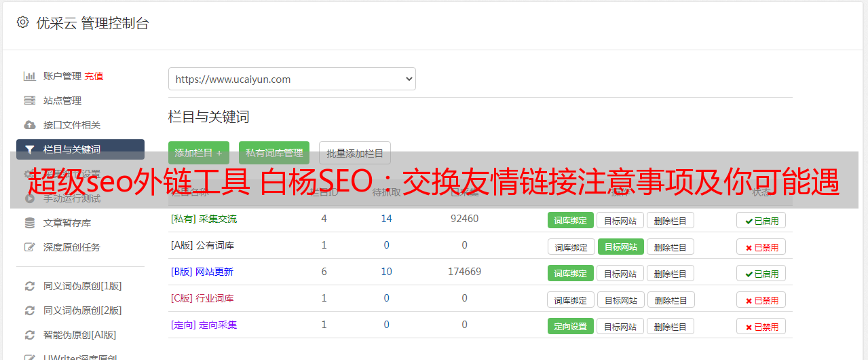Toggle the 已启用 status for 采集交流
The height and width of the screenshot is (360, 868).
pos(761,220)
